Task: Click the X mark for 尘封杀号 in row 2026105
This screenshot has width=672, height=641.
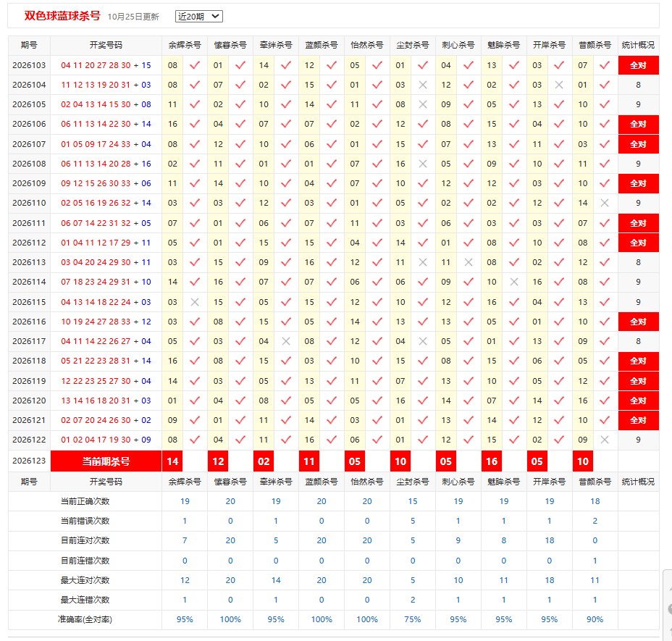Action: point(423,104)
